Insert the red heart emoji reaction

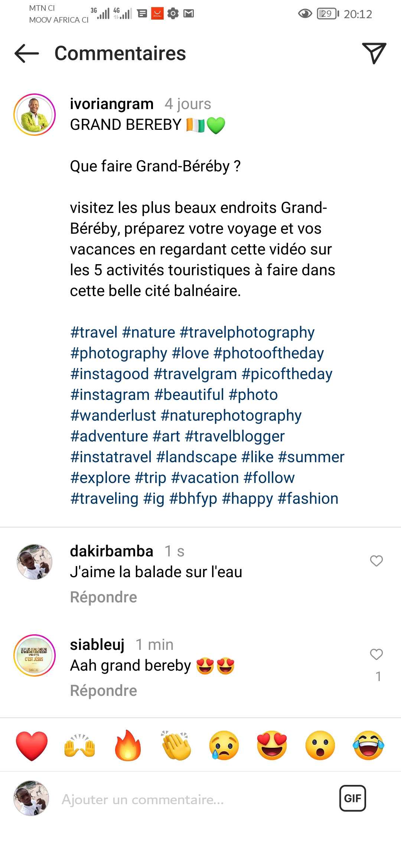(x=32, y=746)
